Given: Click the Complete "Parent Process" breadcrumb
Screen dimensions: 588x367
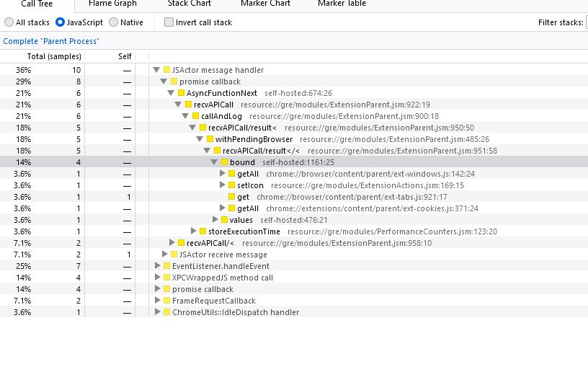Looking at the screenshot, I should click(x=51, y=41).
